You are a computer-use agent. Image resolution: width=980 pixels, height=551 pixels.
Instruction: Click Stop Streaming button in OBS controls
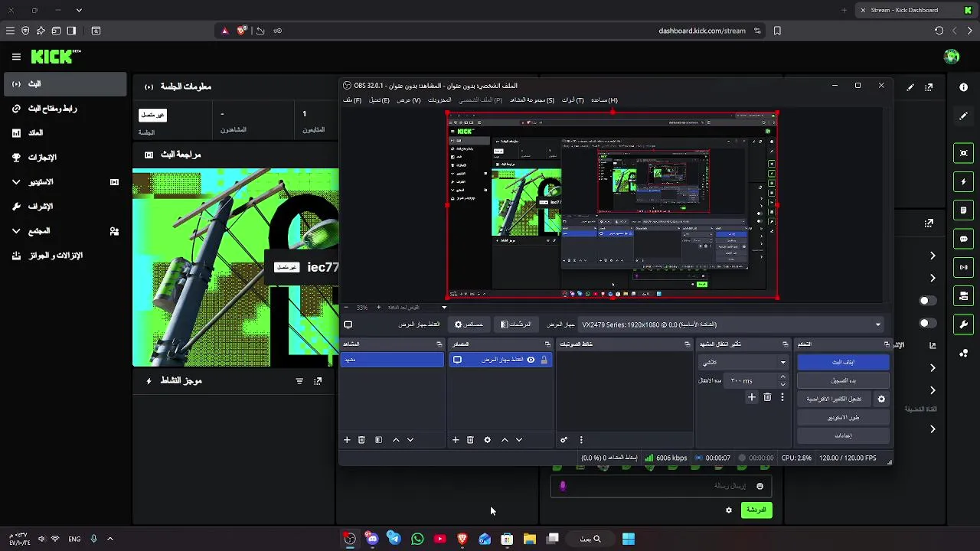click(843, 362)
